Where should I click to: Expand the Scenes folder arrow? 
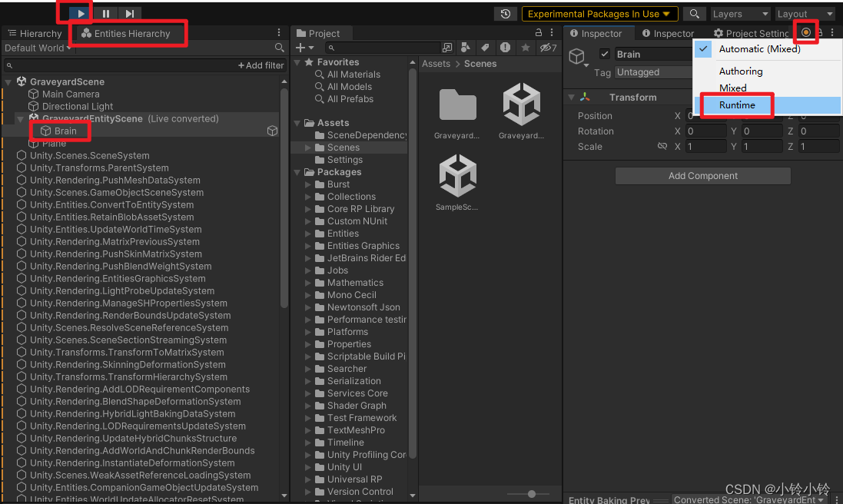(308, 148)
